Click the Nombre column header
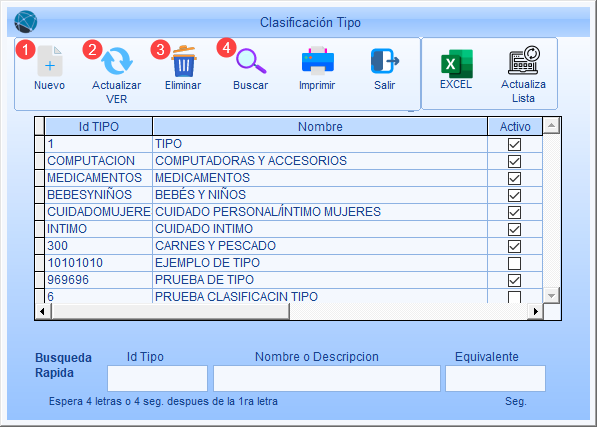The height and width of the screenshot is (427, 597). click(320, 126)
